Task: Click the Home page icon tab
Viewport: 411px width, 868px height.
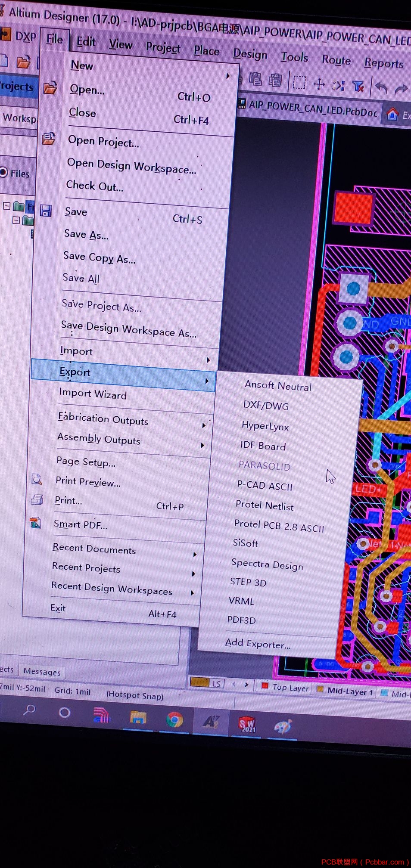Action: click(x=392, y=114)
